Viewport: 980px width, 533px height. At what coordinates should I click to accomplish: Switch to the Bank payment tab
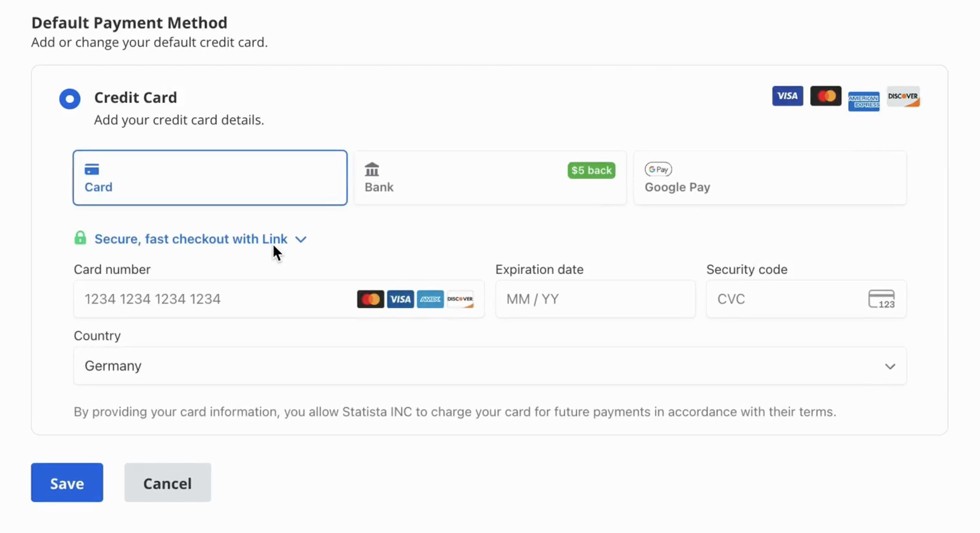[x=490, y=178]
